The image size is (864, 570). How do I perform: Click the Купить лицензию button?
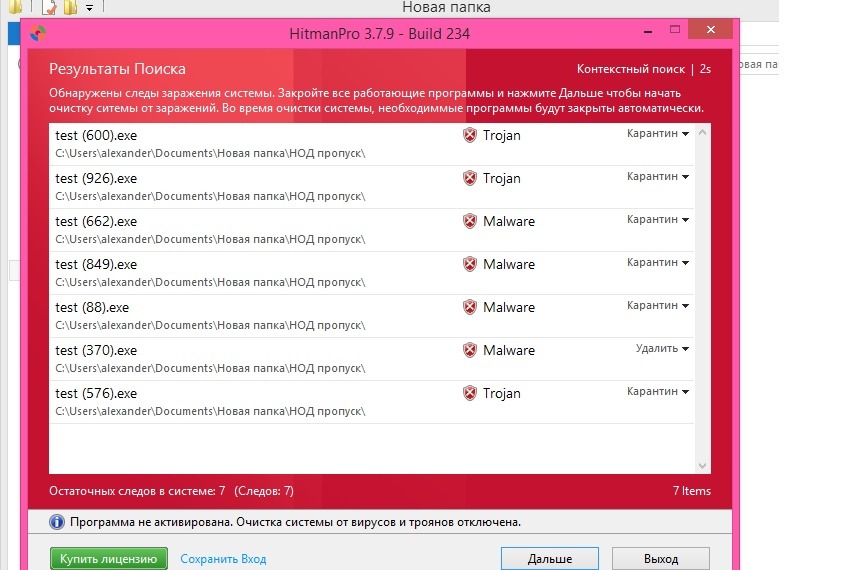coord(109,558)
